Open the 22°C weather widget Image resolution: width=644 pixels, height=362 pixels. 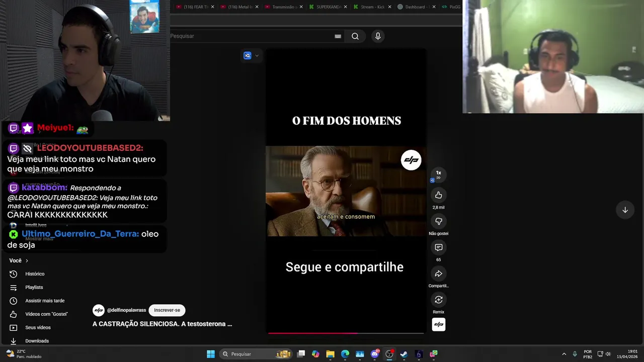pos(23,354)
